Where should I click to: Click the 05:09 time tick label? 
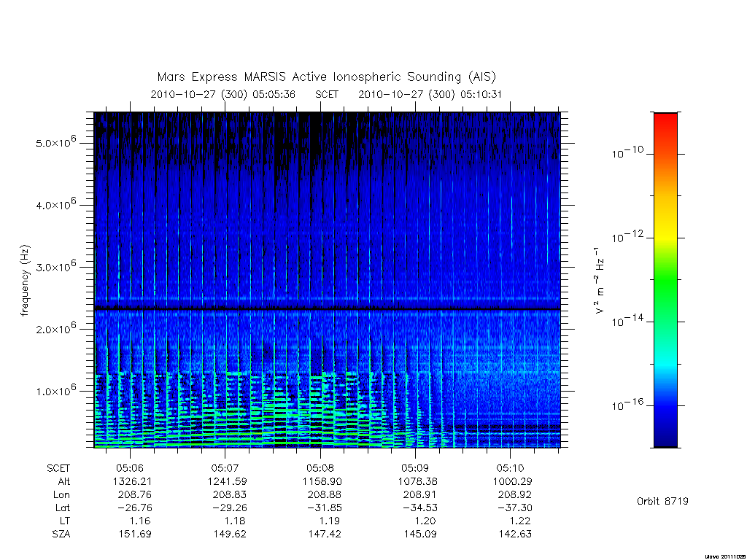pos(415,468)
